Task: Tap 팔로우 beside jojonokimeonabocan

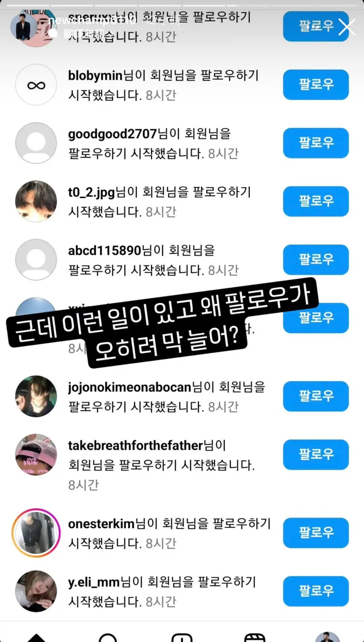Action: (316, 396)
